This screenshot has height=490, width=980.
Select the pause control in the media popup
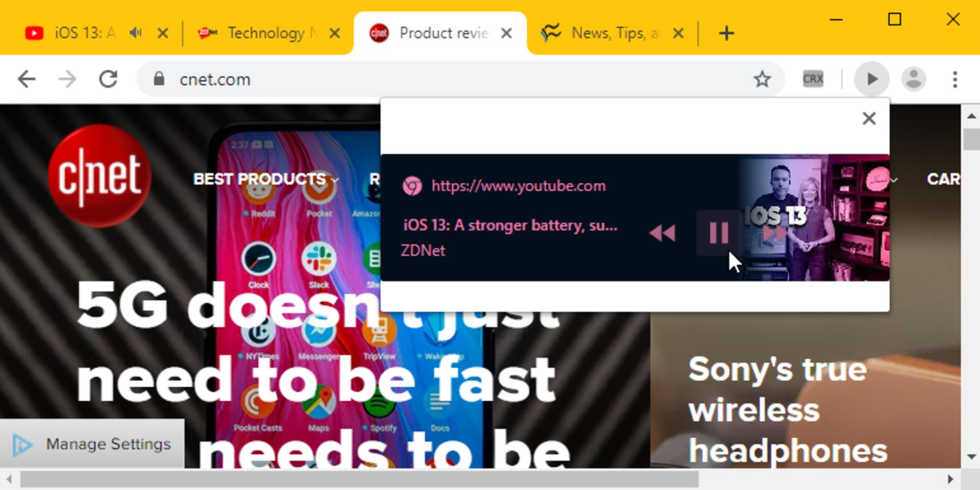[719, 233]
